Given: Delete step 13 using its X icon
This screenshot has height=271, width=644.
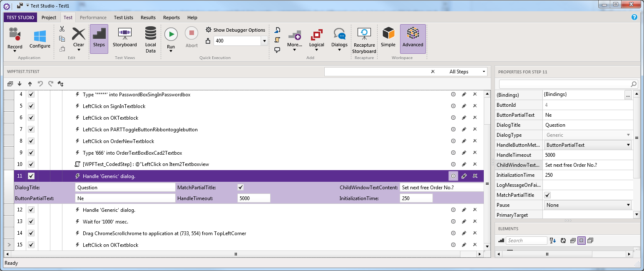Looking at the screenshot, I should point(475,221).
